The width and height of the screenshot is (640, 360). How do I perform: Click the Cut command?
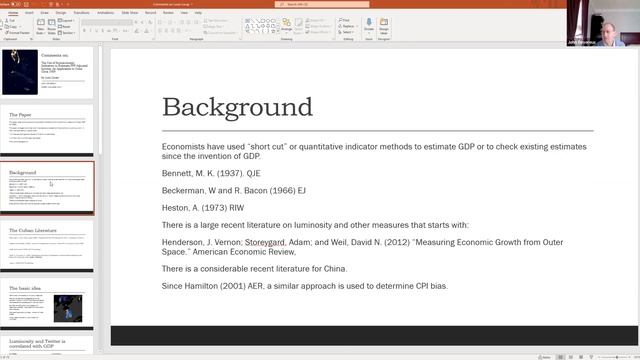(x=10, y=20)
